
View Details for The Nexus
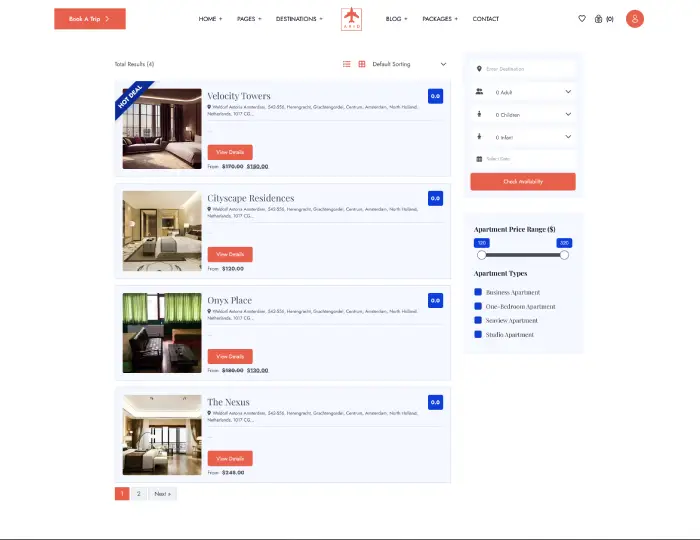click(230, 458)
